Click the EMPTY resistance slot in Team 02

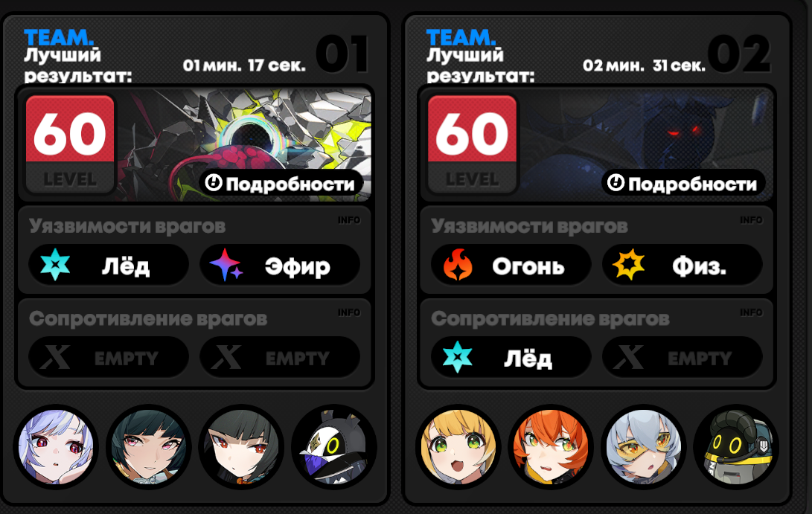pos(682,357)
